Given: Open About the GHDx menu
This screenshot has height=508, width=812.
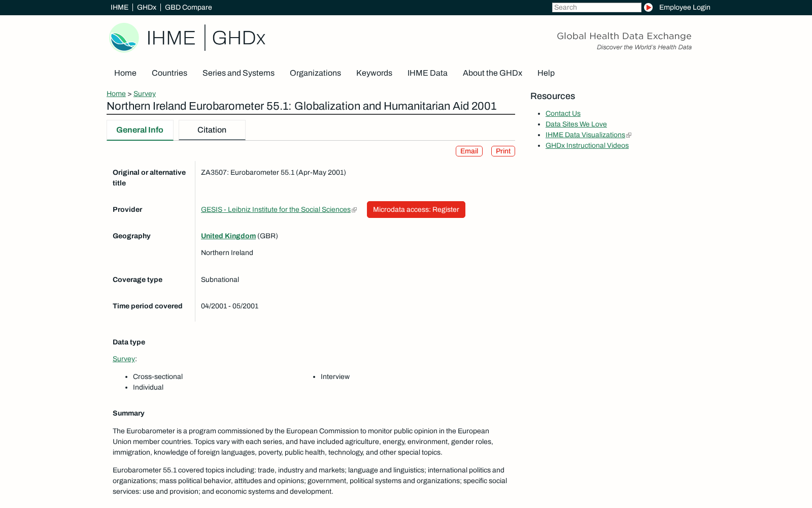Looking at the screenshot, I should coord(492,73).
